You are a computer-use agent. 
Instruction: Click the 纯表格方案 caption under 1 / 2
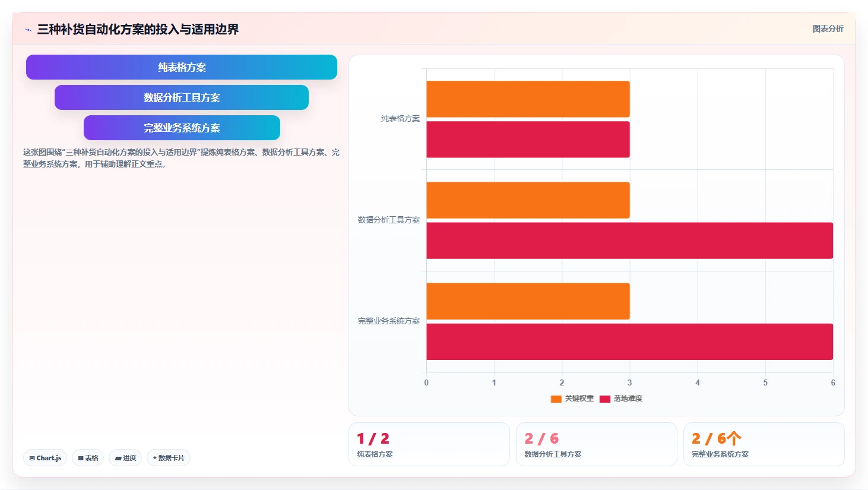point(375,454)
